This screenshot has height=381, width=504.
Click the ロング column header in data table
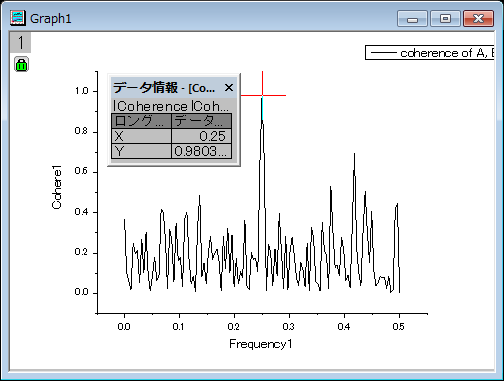click(x=141, y=121)
